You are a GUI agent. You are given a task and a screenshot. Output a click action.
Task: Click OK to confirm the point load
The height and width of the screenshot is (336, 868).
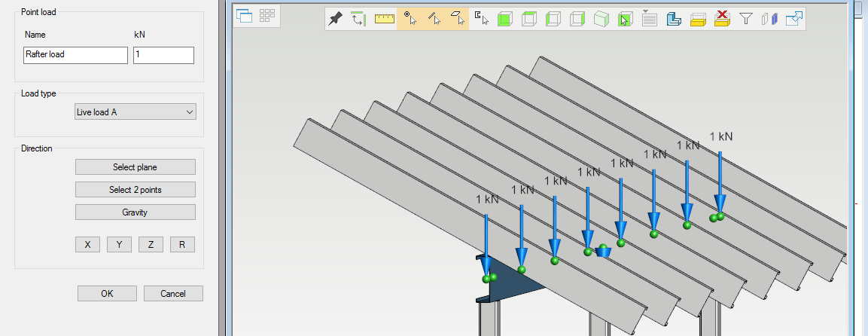(x=107, y=294)
